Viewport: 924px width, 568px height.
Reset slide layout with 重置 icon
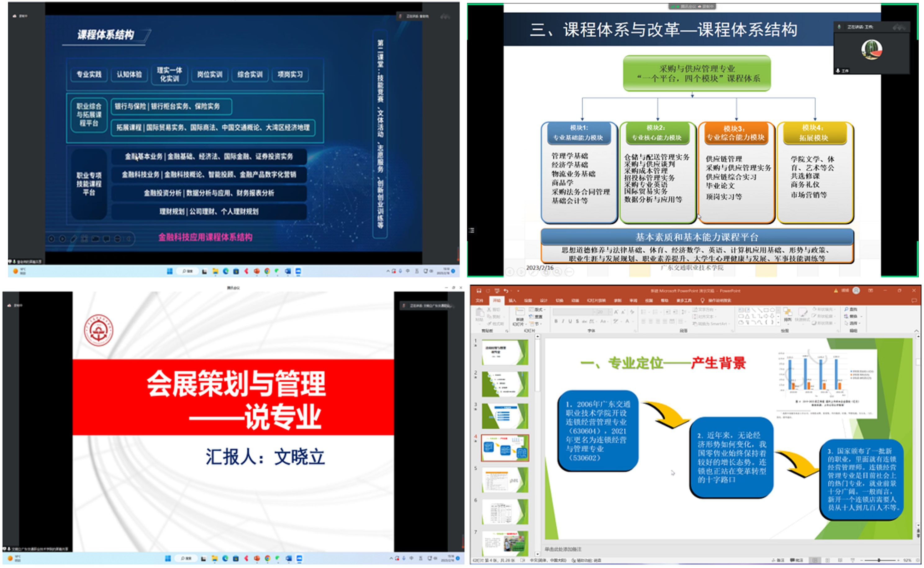(536, 317)
